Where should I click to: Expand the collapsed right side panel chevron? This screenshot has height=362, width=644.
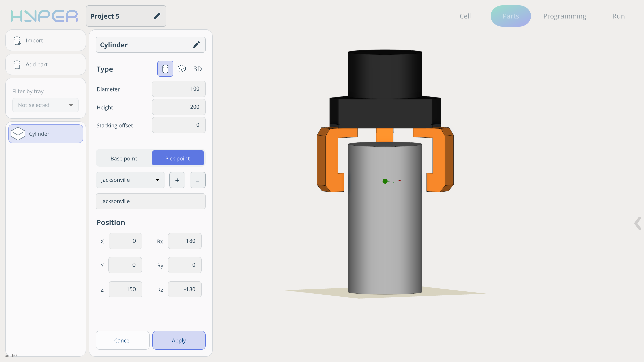click(x=637, y=223)
